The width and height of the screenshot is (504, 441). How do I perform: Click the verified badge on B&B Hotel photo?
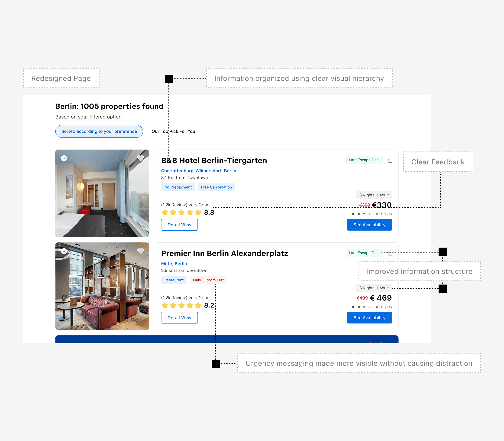[x=64, y=158]
